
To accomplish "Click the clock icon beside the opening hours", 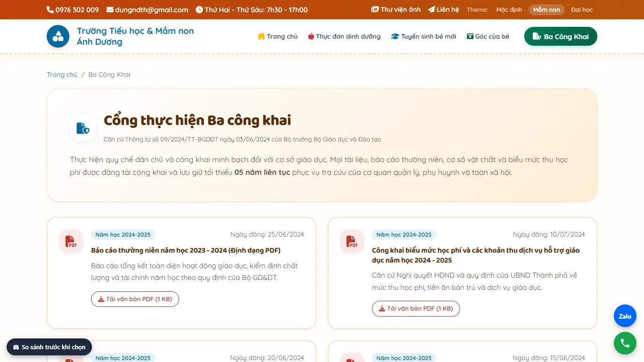I will point(199,9).
